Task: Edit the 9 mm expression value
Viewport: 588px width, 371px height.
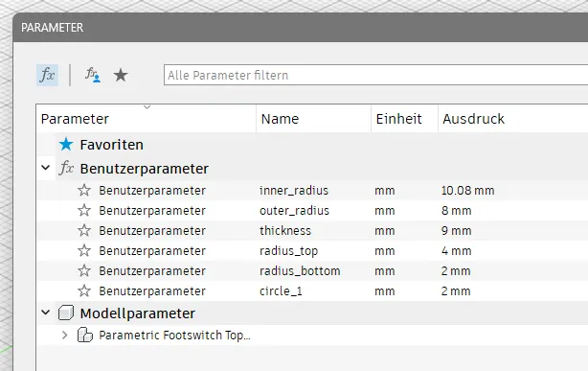Action: 457,231
